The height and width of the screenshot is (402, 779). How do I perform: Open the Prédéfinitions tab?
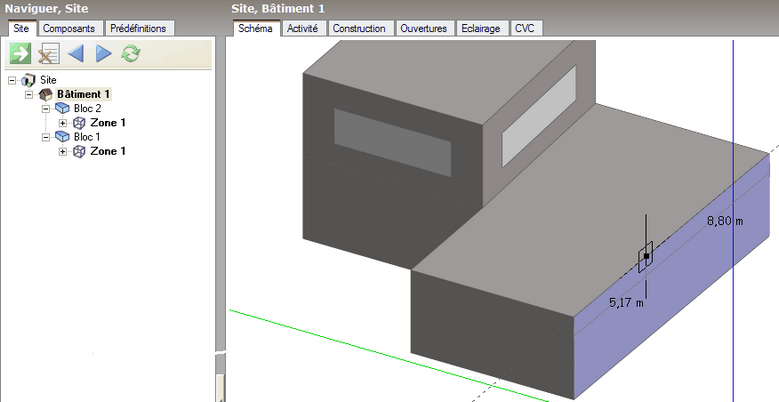pos(139,29)
